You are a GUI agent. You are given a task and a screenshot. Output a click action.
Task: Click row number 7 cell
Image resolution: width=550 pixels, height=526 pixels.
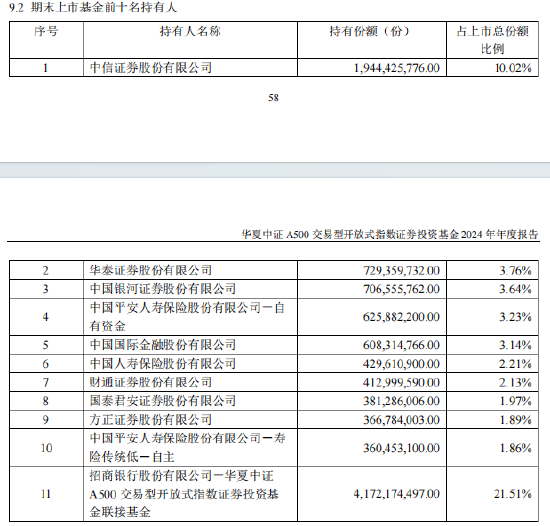[46, 382]
